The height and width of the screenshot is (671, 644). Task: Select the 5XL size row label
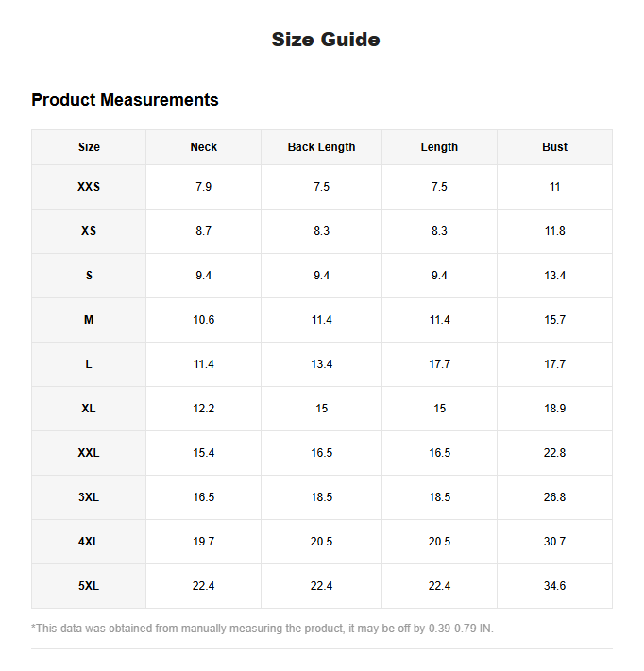click(89, 586)
